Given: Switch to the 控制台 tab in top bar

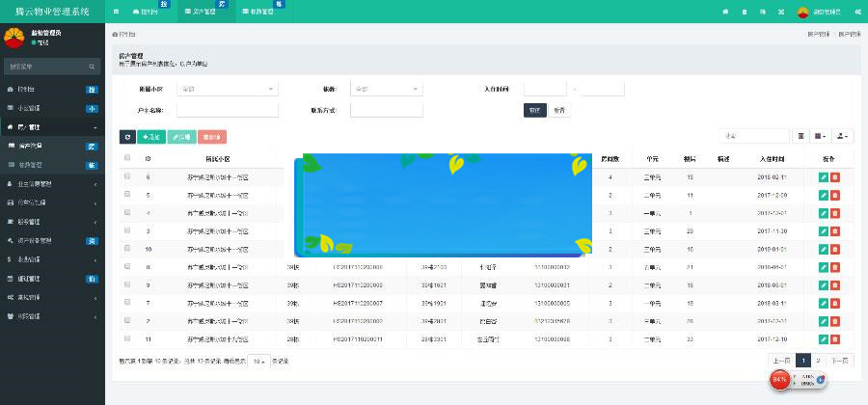Looking at the screenshot, I should point(146,12).
